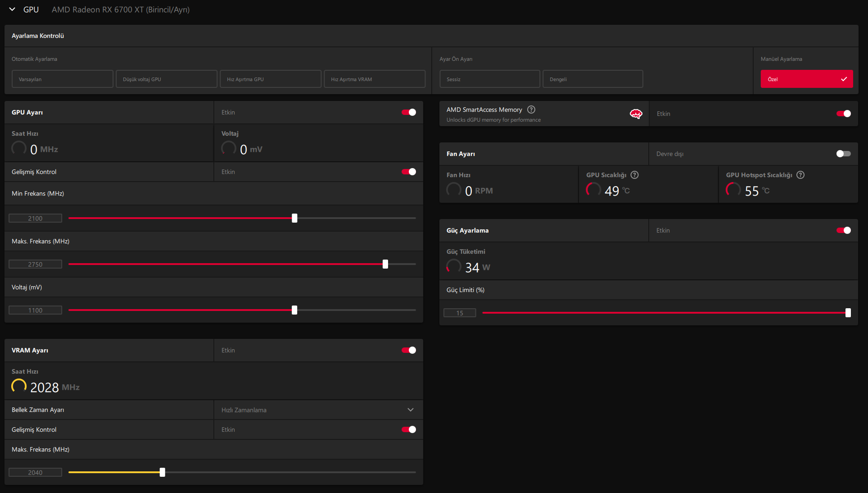This screenshot has height=493, width=868.
Task: Click the 34 W power consumption value
Action: 478,267
